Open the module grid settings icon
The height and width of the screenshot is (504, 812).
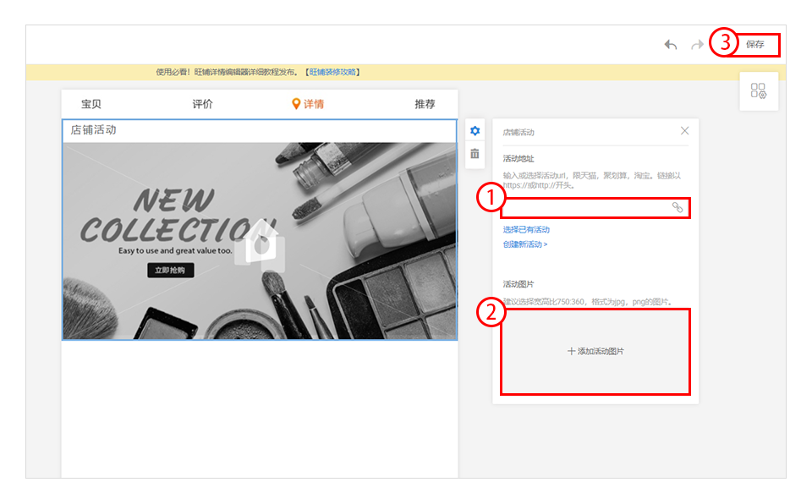759,91
